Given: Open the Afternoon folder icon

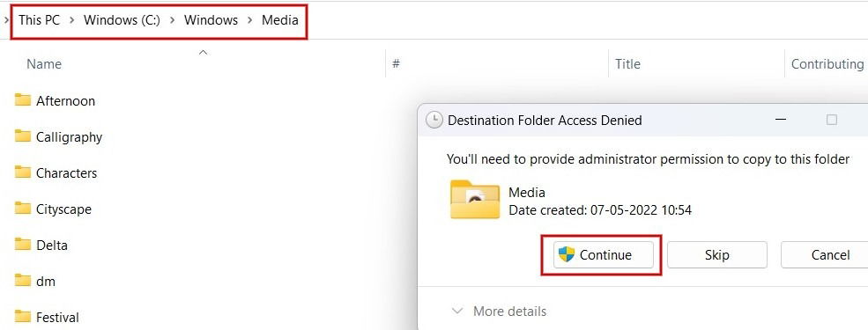Looking at the screenshot, I should (x=23, y=100).
